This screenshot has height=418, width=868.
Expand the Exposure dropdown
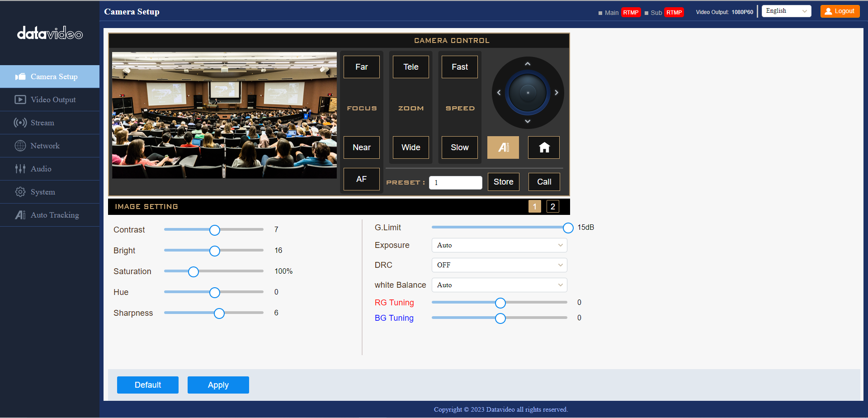pyautogui.click(x=499, y=245)
